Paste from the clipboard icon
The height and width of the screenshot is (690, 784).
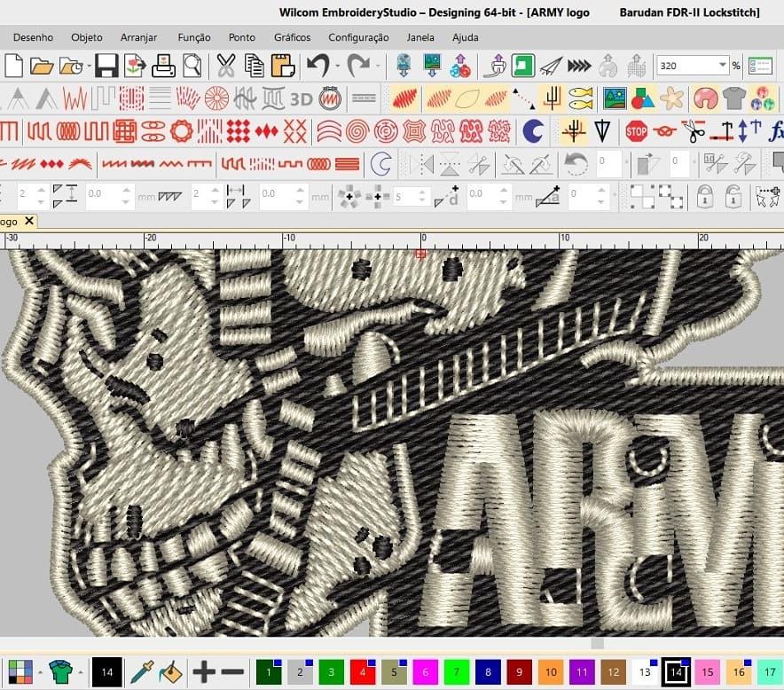pos(283,66)
